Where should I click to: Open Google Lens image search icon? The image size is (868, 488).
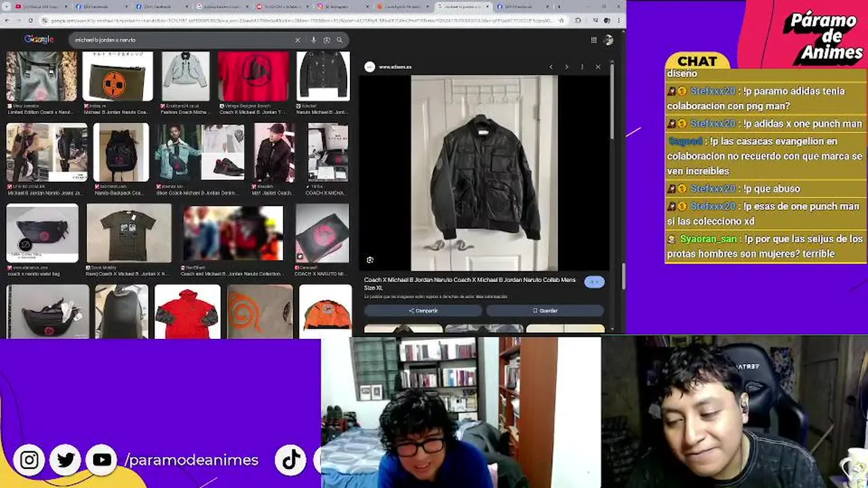coord(326,40)
